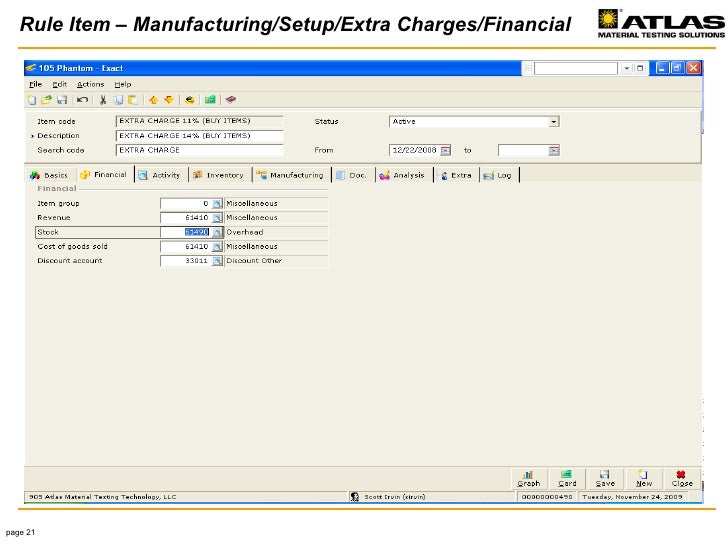Click the Save button at bottom

(x=605, y=479)
